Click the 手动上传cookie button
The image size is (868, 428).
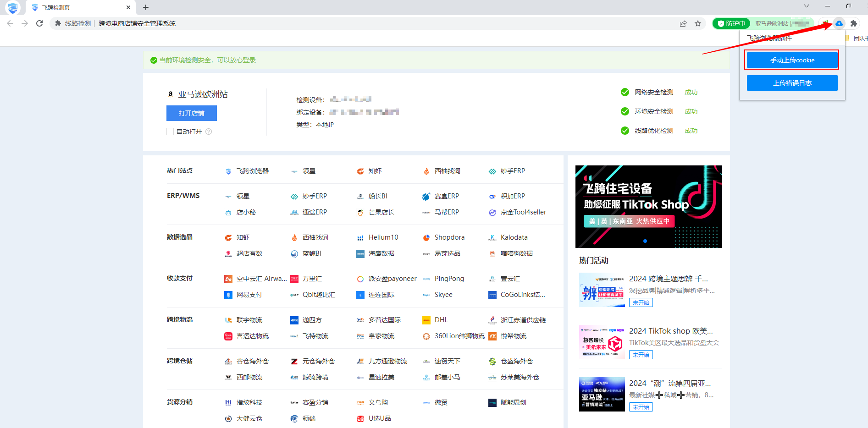click(792, 60)
